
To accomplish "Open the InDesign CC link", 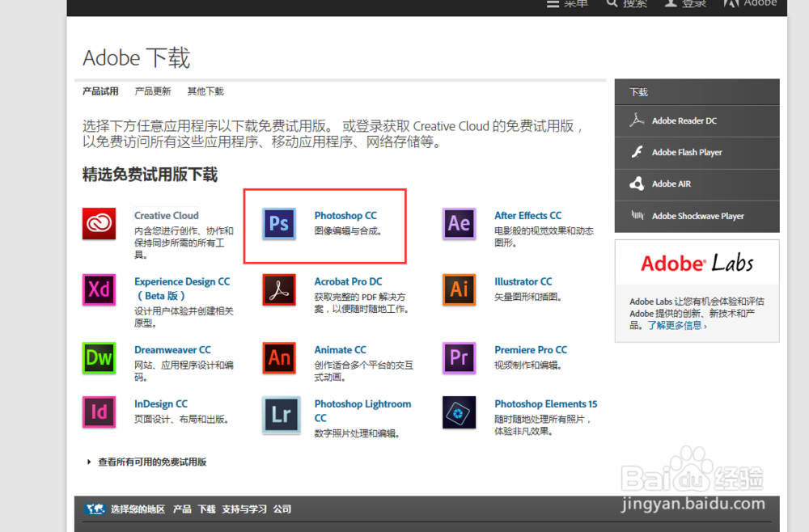I will [161, 403].
